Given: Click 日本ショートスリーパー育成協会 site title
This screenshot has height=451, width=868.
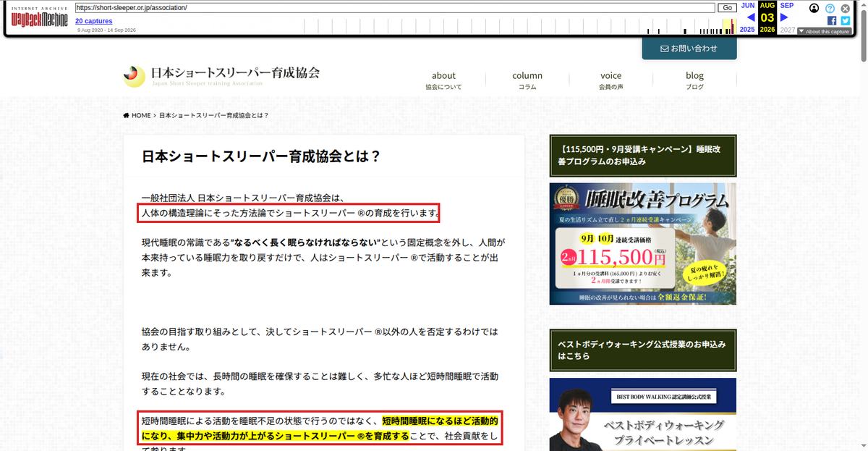Looking at the screenshot, I should click(234, 73).
